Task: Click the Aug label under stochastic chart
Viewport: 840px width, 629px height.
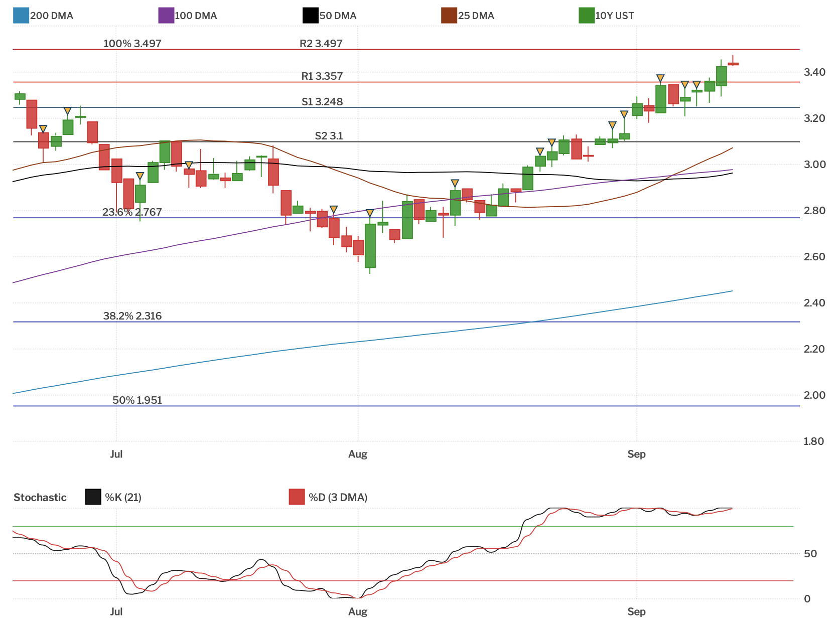Action: click(358, 612)
